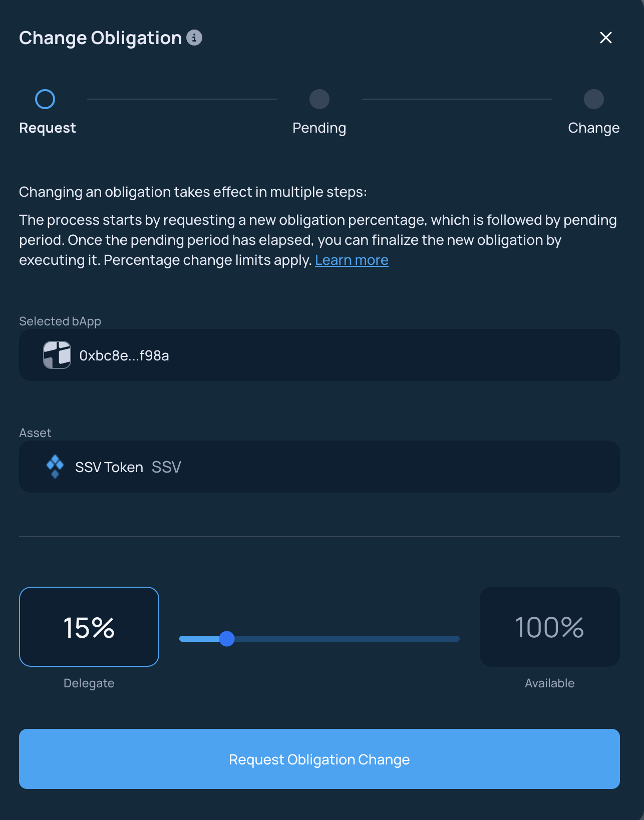Click the obligation slider handle
644x820 pixels.
point(227,639)
